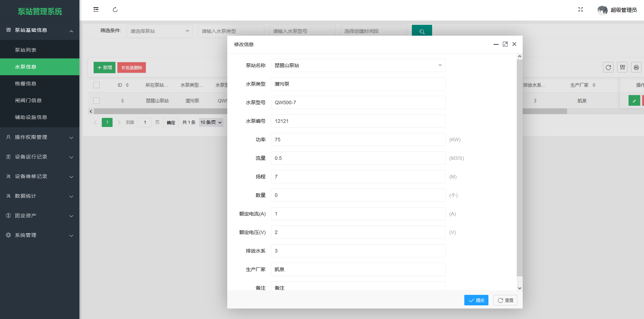The height and width of the screenshot is (319, 644).
Task: Expand the 设备运行记录 menu
Action: [x=40, y=157]
